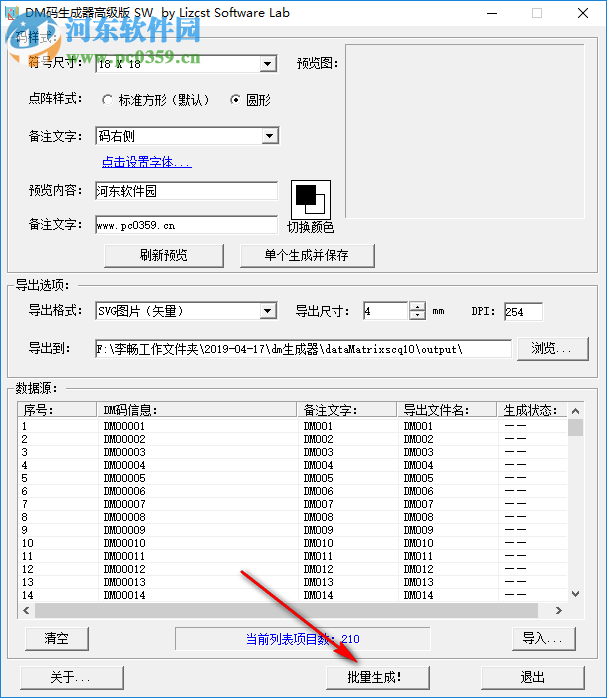Click the app icon in the title bar

12,13
